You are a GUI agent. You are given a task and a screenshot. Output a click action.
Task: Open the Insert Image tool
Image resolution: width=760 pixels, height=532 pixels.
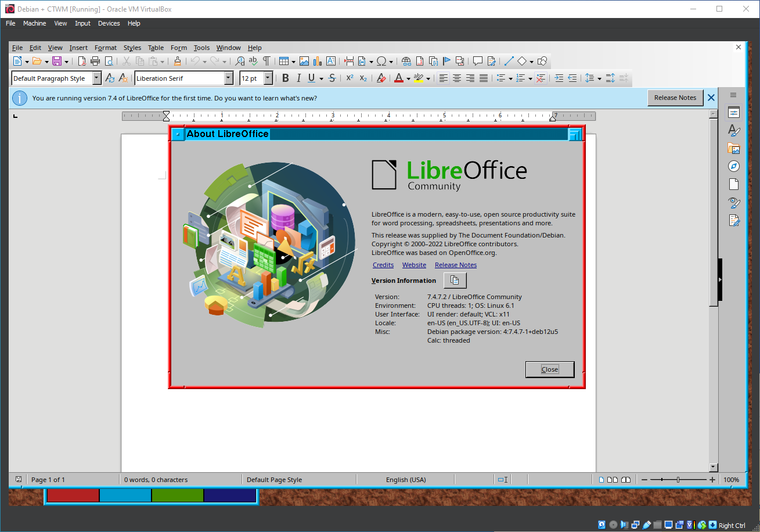(x=305, y=61)
